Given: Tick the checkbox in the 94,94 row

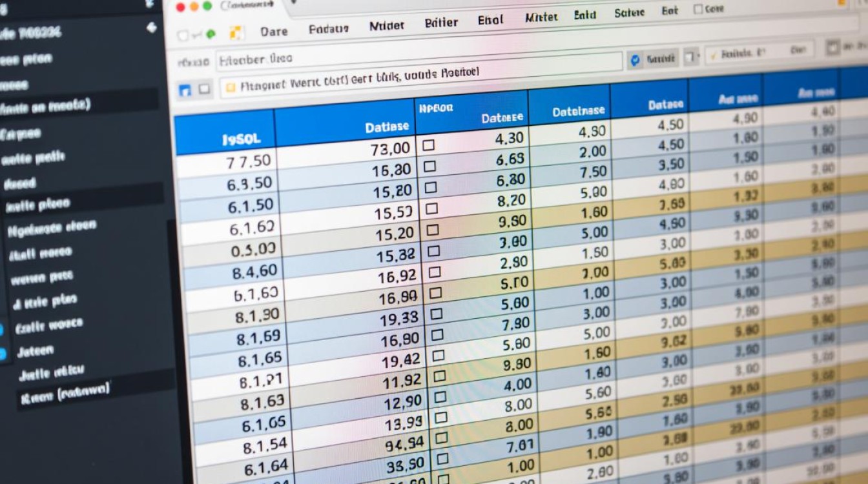Looking at the screenshot, I should click(442, 438).
